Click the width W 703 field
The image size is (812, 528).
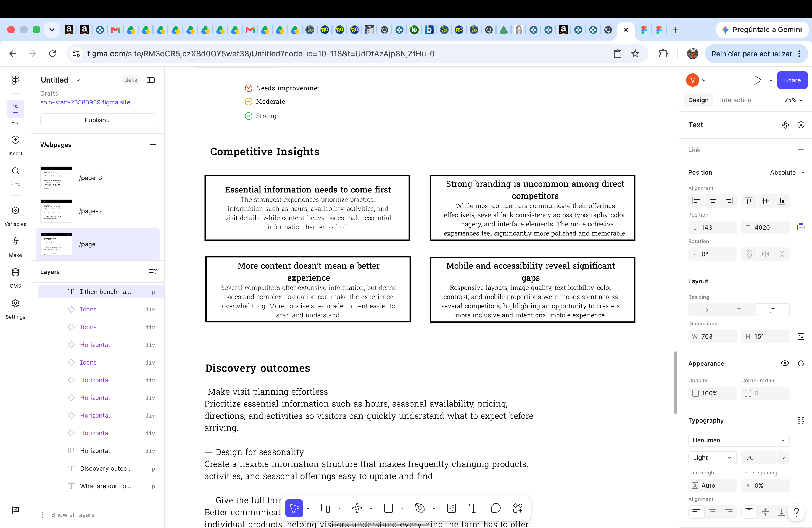pos(712,336)
